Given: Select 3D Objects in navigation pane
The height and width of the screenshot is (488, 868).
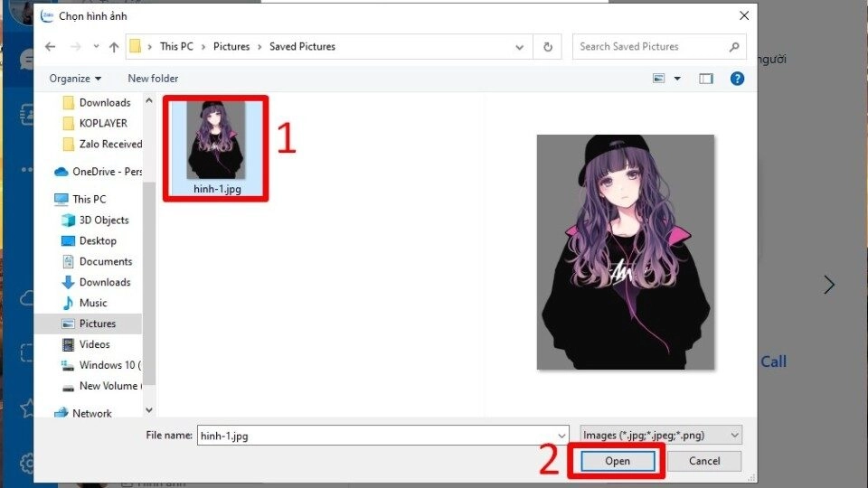Looking at the screenshot, I should [103, 220].
